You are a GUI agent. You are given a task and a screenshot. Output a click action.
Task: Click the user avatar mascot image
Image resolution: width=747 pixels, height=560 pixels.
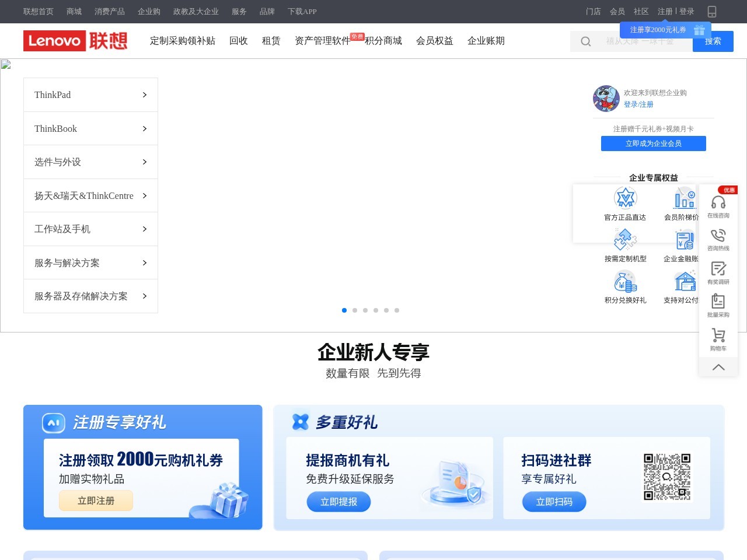coord(606,99)
